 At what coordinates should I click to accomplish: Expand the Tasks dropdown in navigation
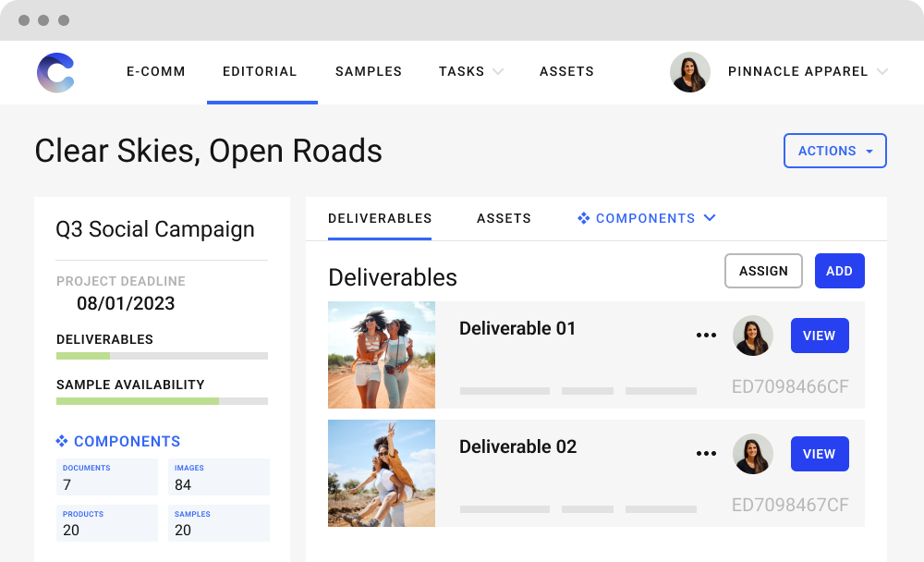(x=498, y=72)
